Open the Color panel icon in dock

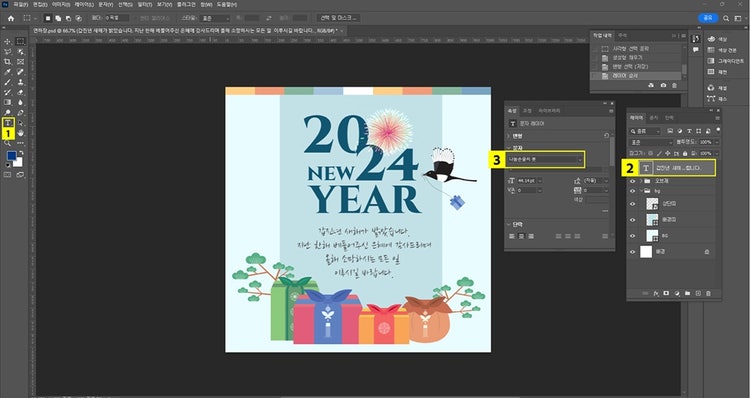(x=711, y=39)
